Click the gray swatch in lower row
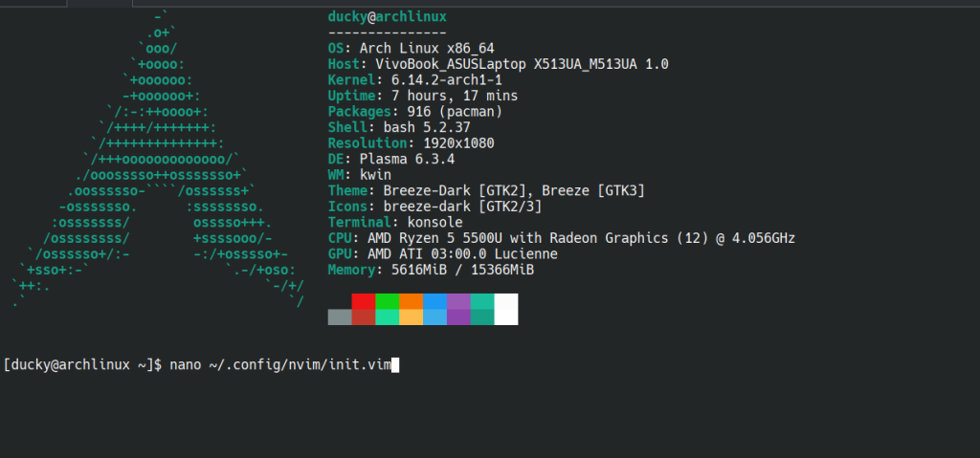 coord(340,317)
